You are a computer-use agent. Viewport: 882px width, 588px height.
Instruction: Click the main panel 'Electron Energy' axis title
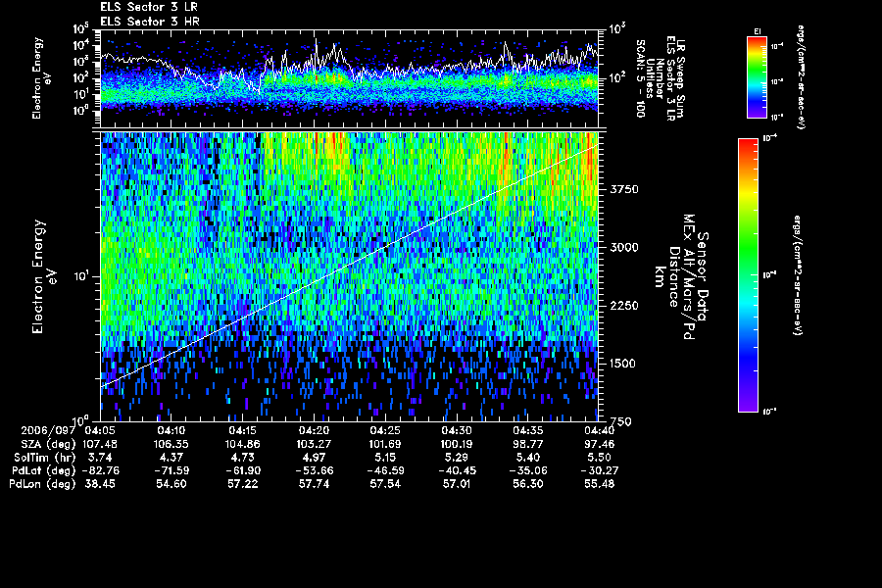37,276
